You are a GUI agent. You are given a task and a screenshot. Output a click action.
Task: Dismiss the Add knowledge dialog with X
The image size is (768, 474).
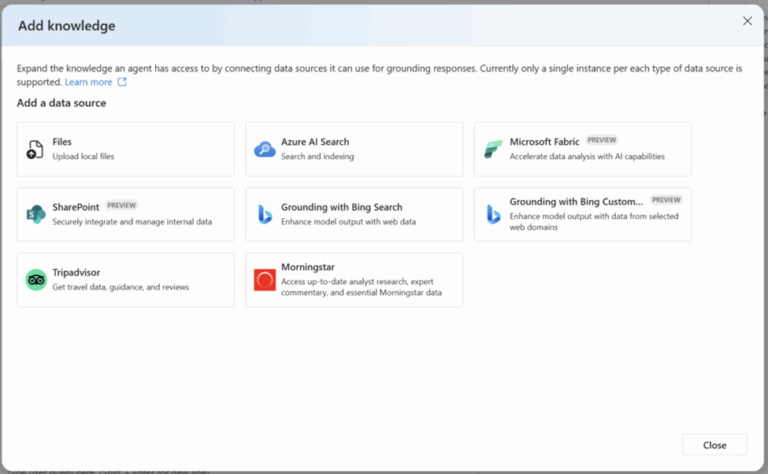[747, 21]
